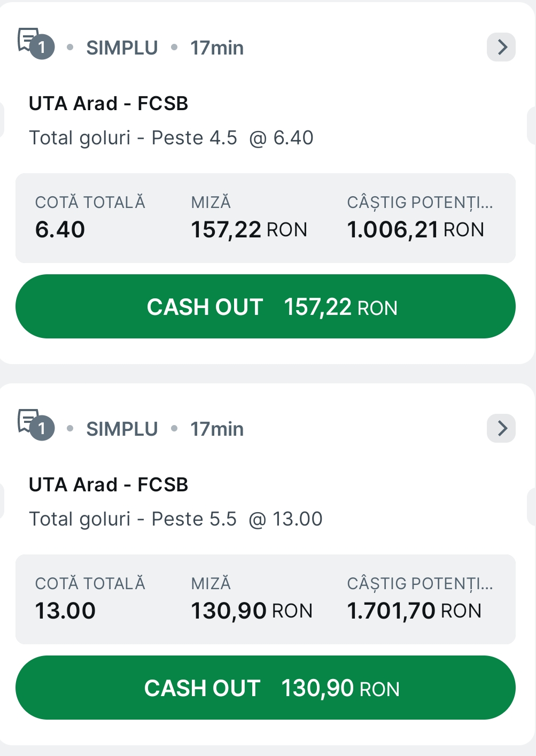Click the bet slip icon on the Peste 4.5 ticket
Screen dimensions: 536x756
tap(35, 43)
